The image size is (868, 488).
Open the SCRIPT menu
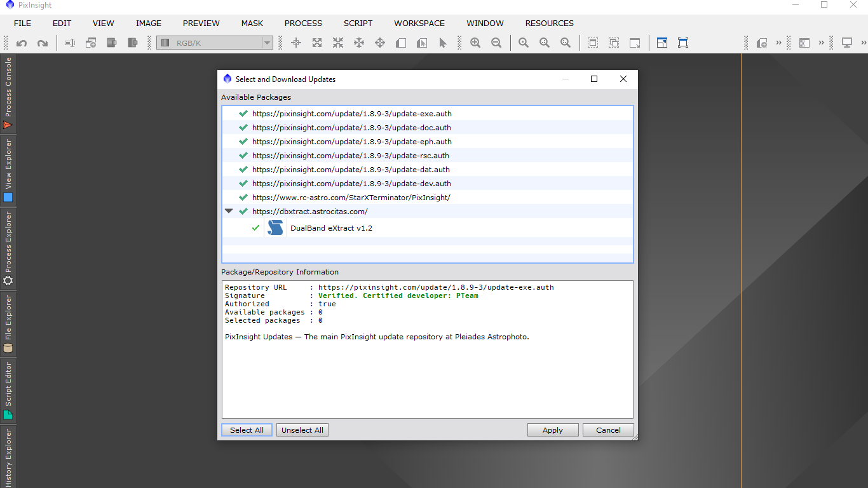[x=358, y=24]
